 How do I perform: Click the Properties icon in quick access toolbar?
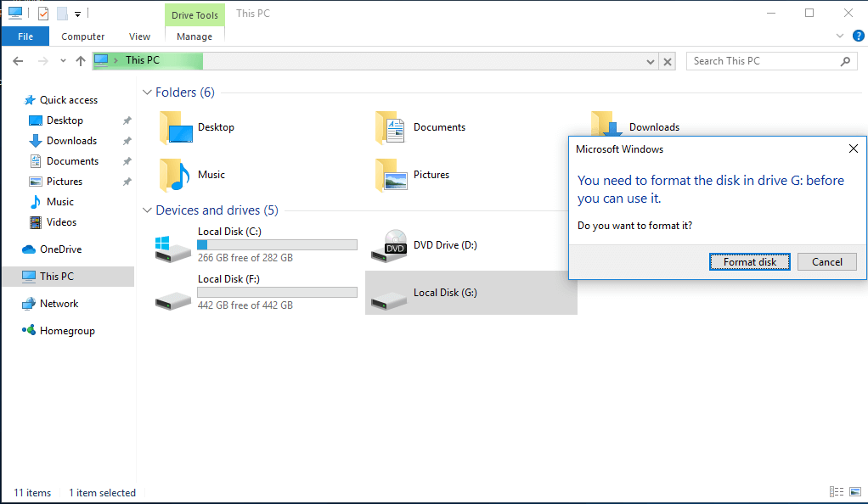pos(43,14)
